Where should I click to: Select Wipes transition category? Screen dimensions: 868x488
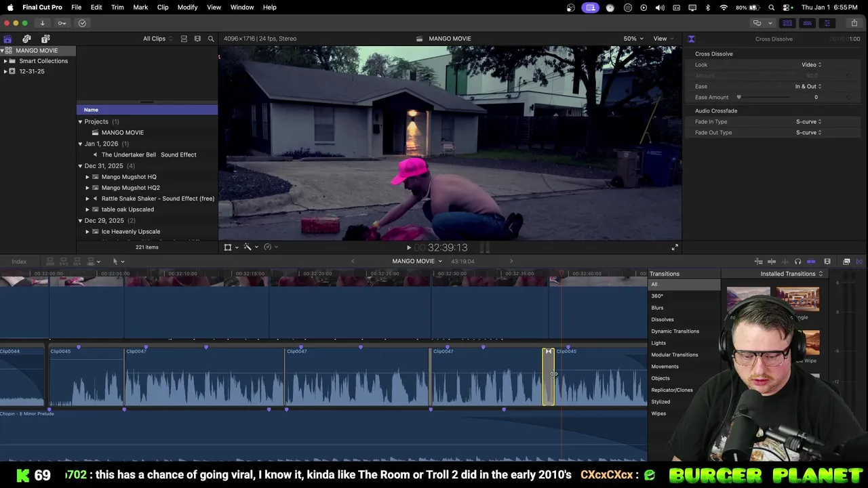click(658, 413)
